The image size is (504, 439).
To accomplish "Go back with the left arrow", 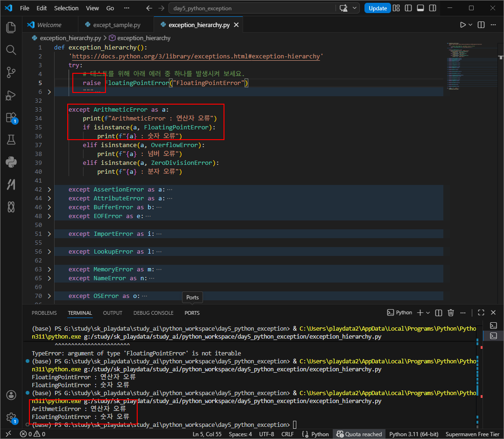I will click(x=149, y=8).
